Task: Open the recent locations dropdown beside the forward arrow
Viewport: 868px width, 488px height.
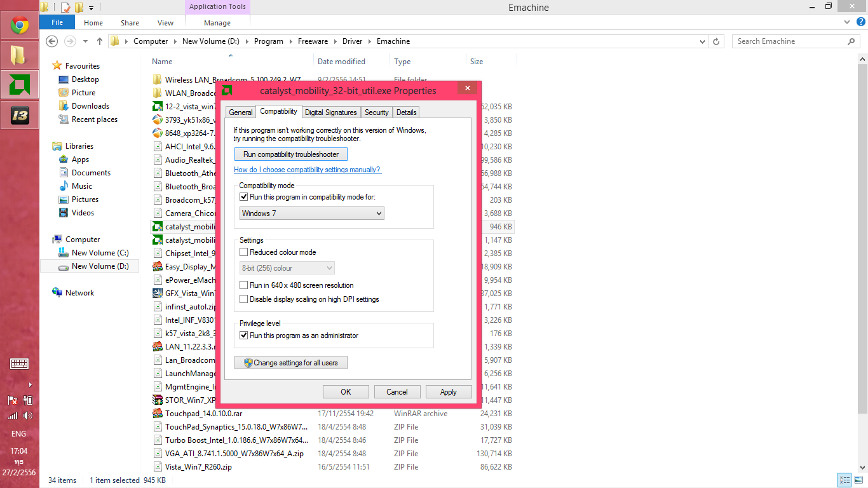Action: pos(86,41)
